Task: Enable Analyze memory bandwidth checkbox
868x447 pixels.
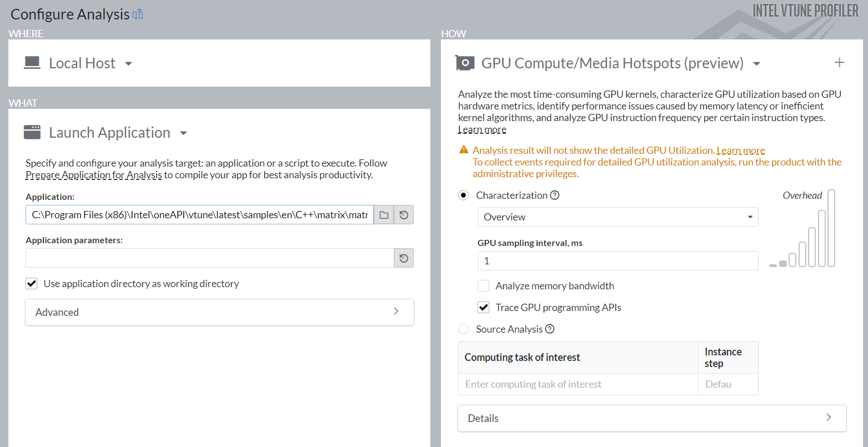Action: click(484, 286)
